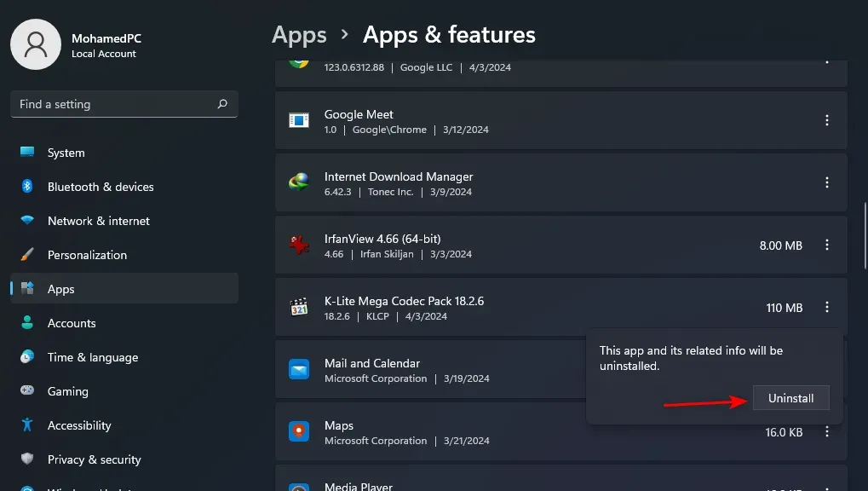
Task: Open three-dot menu for Maps
Action: click(x=827, y=431)
